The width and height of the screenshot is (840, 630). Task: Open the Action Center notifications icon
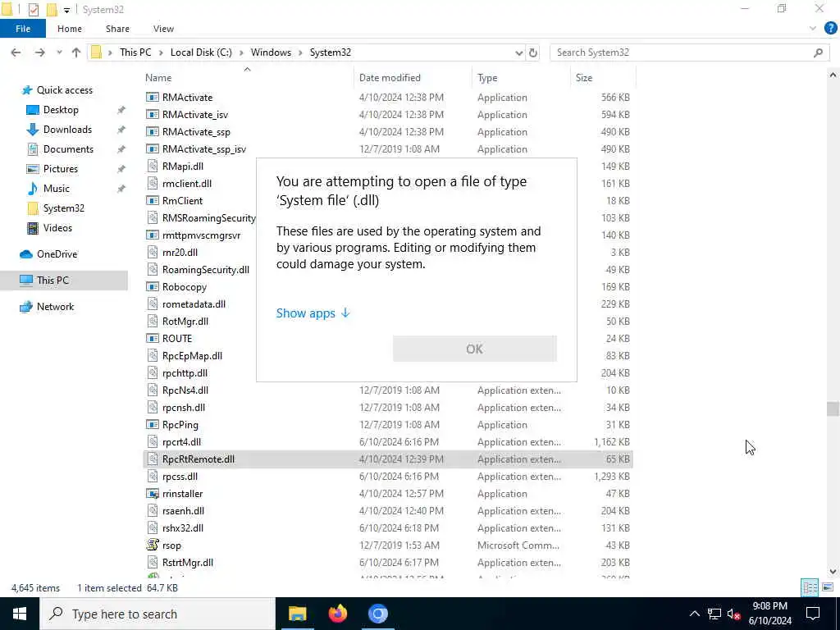(813, 614)
